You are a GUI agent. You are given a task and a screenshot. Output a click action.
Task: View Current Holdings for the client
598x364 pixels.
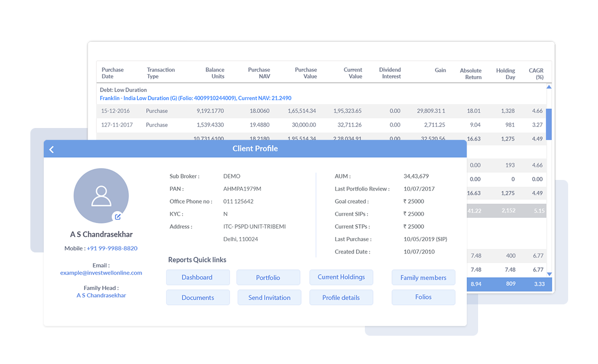(341, 277)
